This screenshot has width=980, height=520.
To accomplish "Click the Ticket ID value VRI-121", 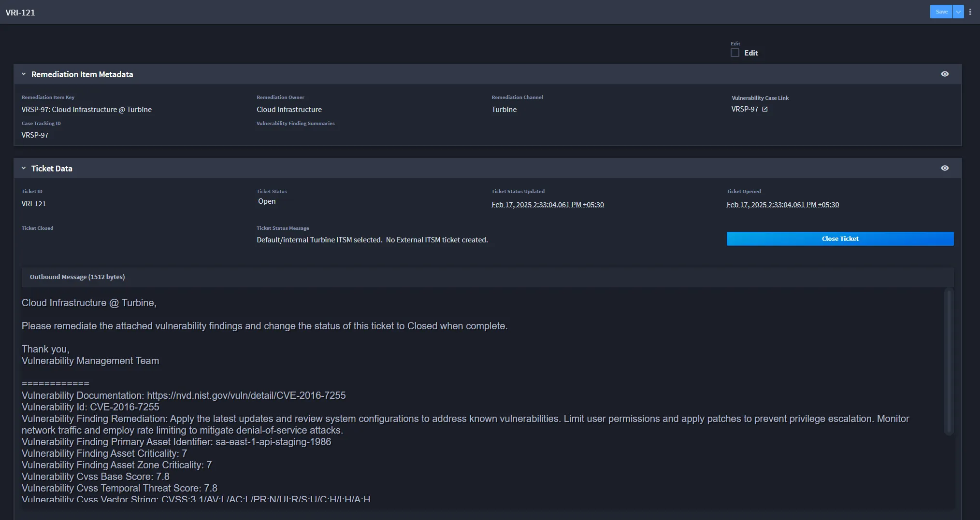I will pos(34,204).
